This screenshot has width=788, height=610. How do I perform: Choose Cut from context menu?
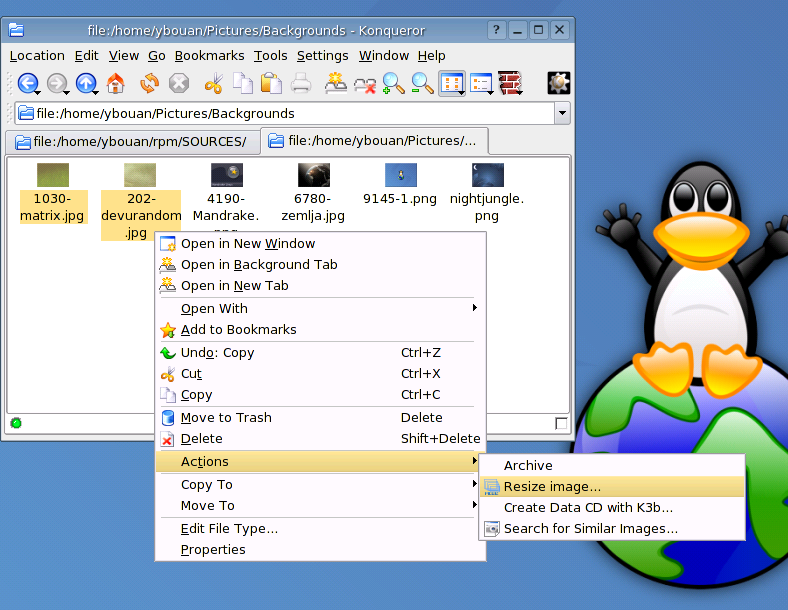tap(318, 374)
